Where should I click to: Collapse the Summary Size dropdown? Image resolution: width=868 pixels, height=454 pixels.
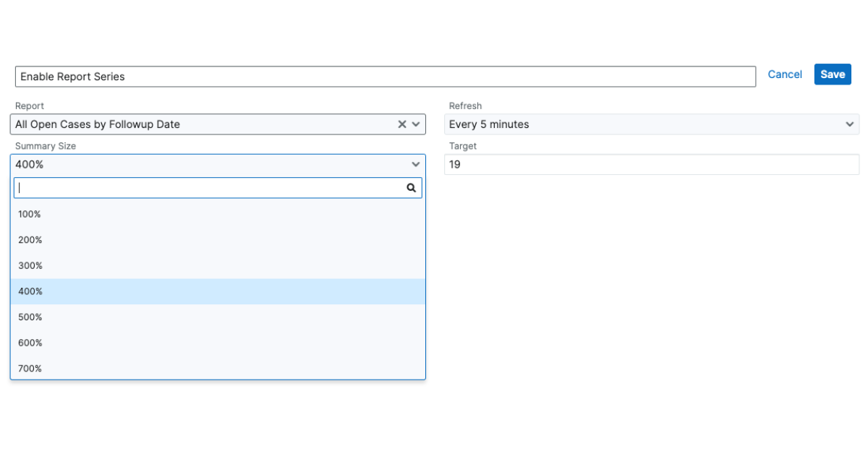[x=218, y=164]
